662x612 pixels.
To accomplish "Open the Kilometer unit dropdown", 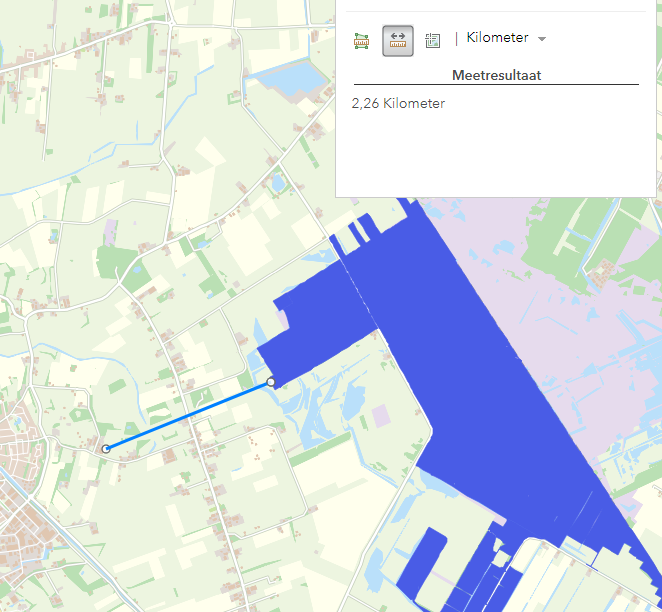I will 506,38.
